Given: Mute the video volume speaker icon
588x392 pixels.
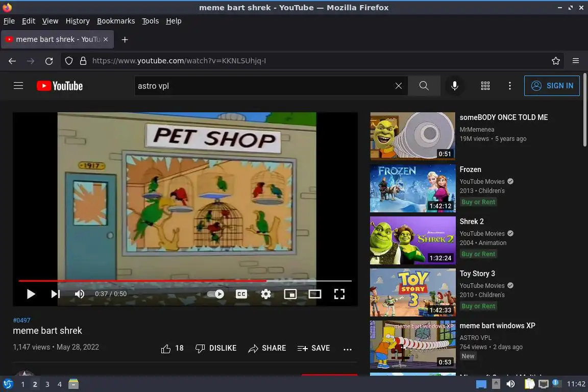Looking at the screenshot, I should [79, 294].
